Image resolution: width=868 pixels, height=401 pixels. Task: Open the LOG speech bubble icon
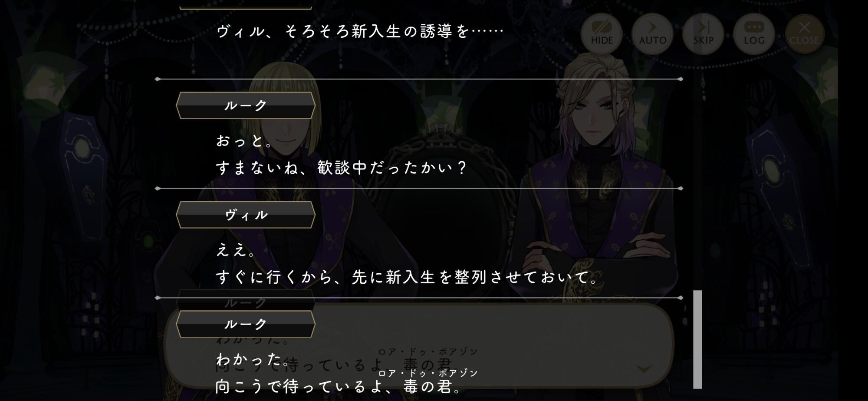pyautogui.click(x=754, y=33)
